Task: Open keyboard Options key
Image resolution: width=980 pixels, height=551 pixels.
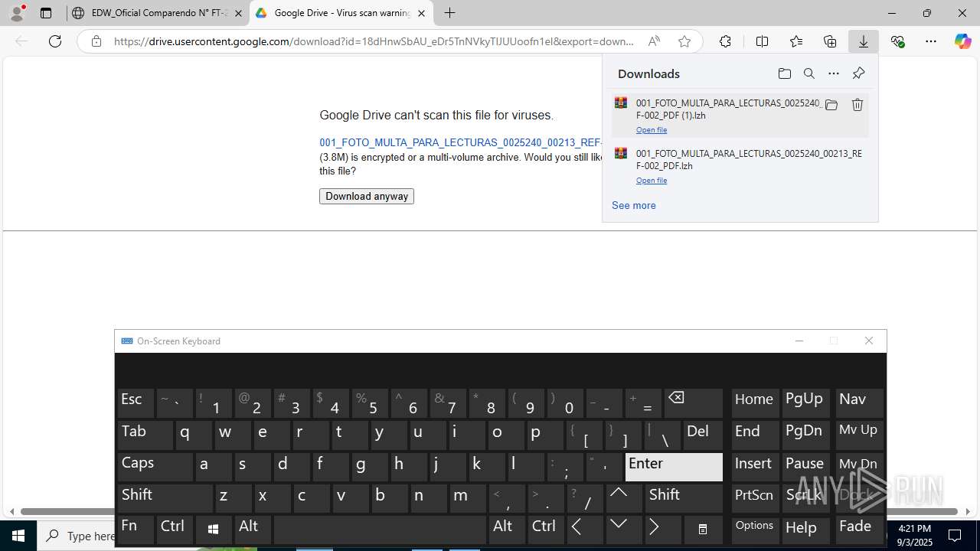Action: [755, 530]
